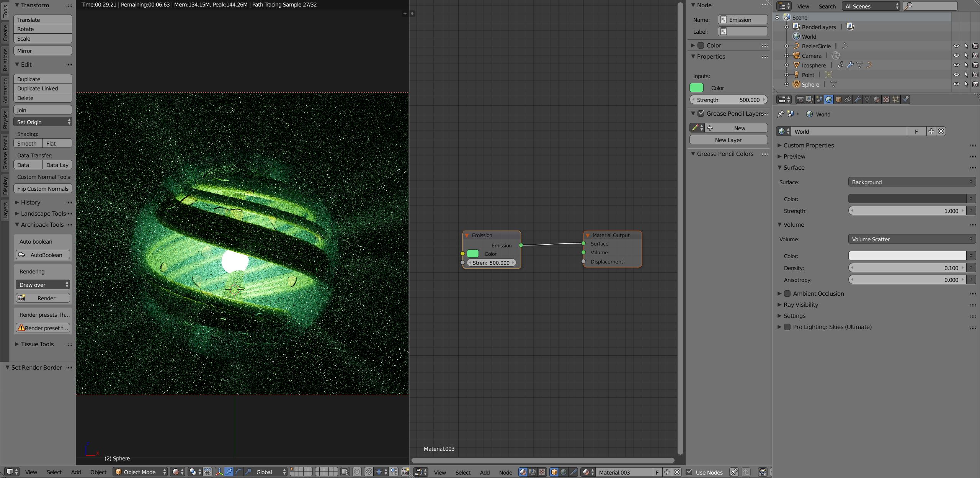The height and width of the screenshot is (478, 980).
Task: Expand the Ray Visibility panel
Action: pyautogui.click(x=800, y=305)
